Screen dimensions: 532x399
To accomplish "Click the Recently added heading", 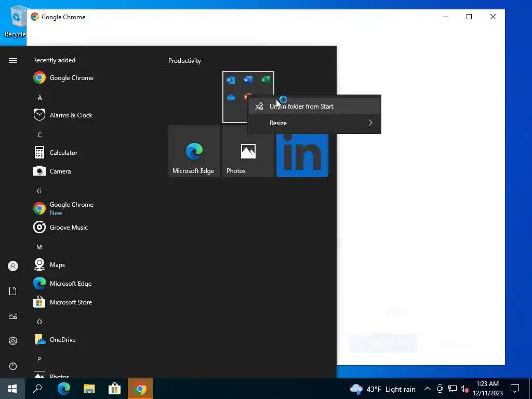I will point(54,60).
